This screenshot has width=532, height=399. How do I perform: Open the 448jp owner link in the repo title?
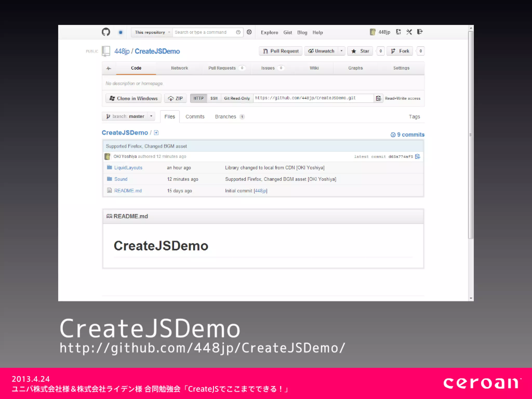122,51
